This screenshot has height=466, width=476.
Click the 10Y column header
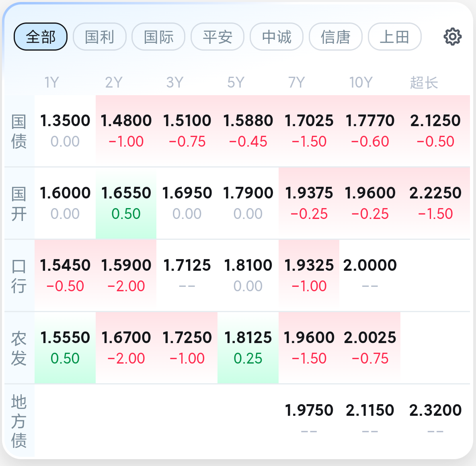coord(361,82)
